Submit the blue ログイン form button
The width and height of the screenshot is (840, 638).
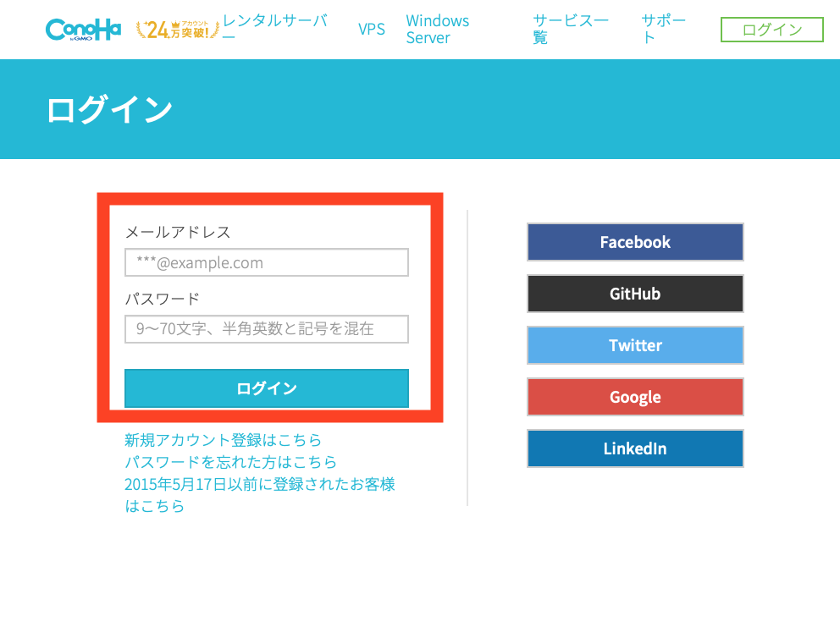[266, 388]
